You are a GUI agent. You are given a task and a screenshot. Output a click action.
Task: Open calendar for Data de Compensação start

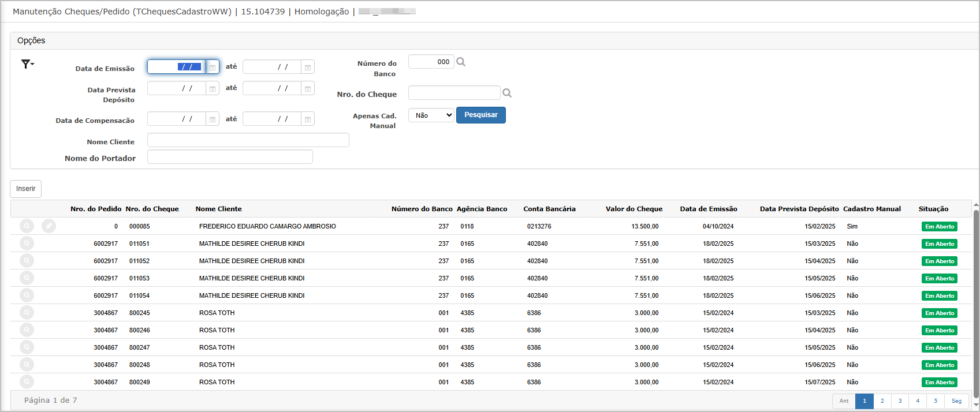[213, 119]
